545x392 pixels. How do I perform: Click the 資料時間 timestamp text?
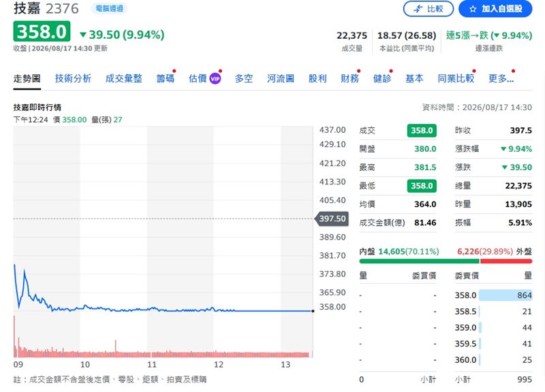pyautogui.click(x=477, y=108)
